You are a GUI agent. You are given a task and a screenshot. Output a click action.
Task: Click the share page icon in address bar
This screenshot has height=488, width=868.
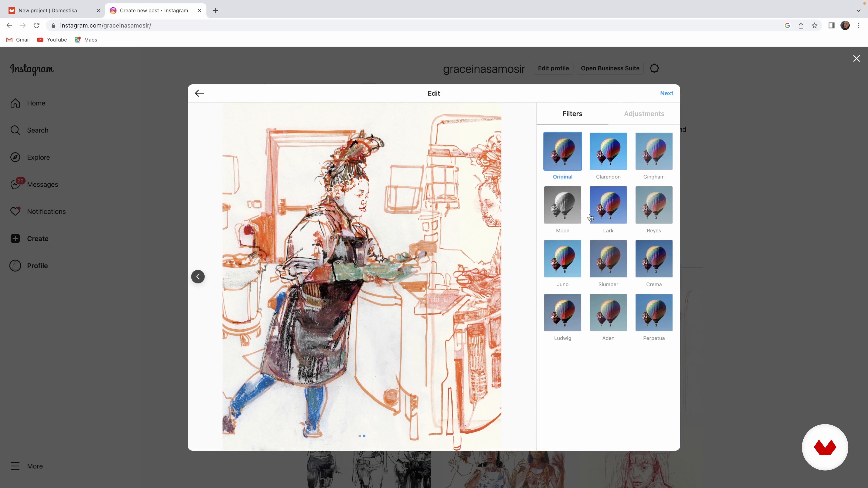point(801,26)
